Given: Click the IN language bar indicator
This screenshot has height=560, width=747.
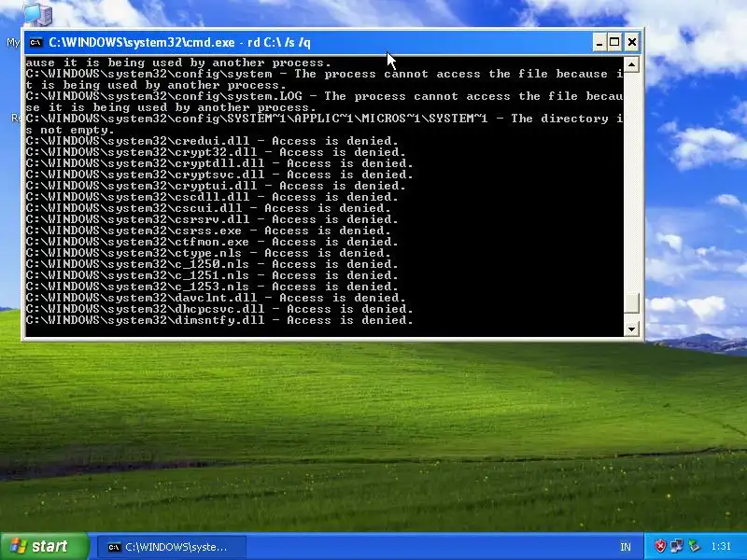Looking at the screenshot, I should (x=626, y=547).
